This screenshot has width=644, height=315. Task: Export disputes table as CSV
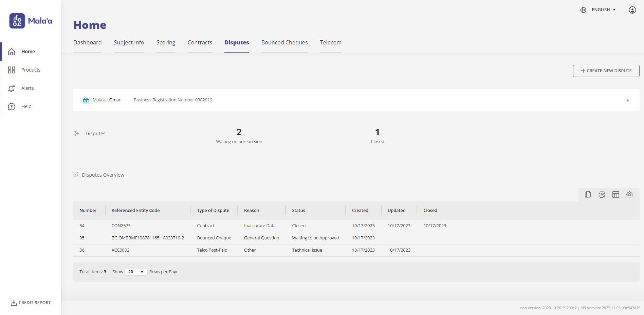[x=602, y=195]
